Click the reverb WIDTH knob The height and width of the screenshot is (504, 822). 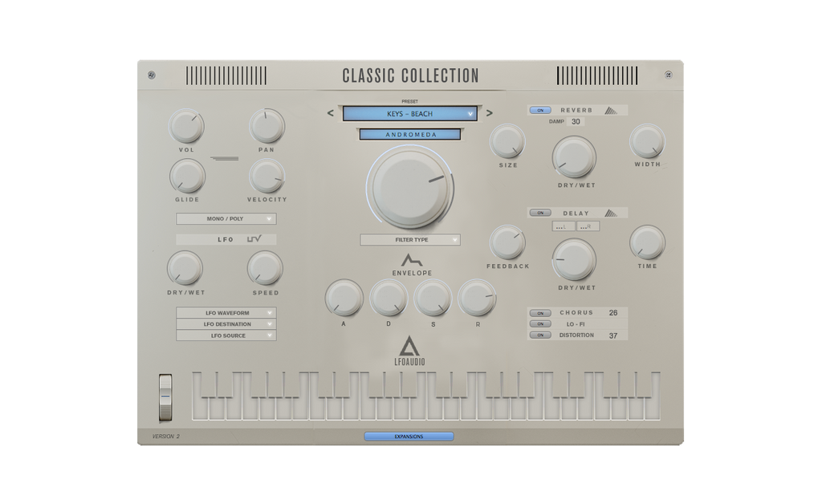[648, 141]
